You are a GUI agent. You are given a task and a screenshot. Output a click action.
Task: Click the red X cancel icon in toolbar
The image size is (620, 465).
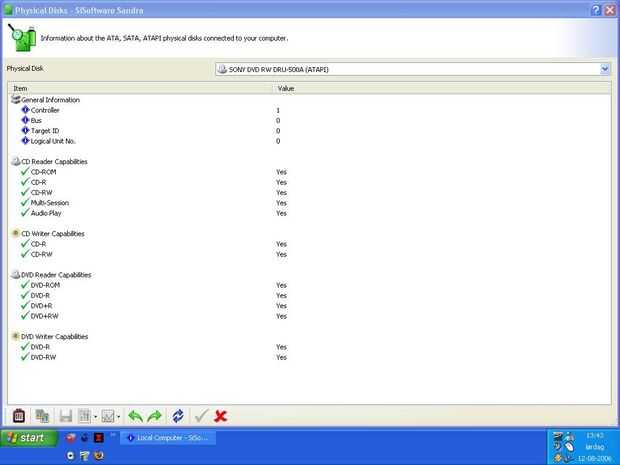[x=221, y=416]
